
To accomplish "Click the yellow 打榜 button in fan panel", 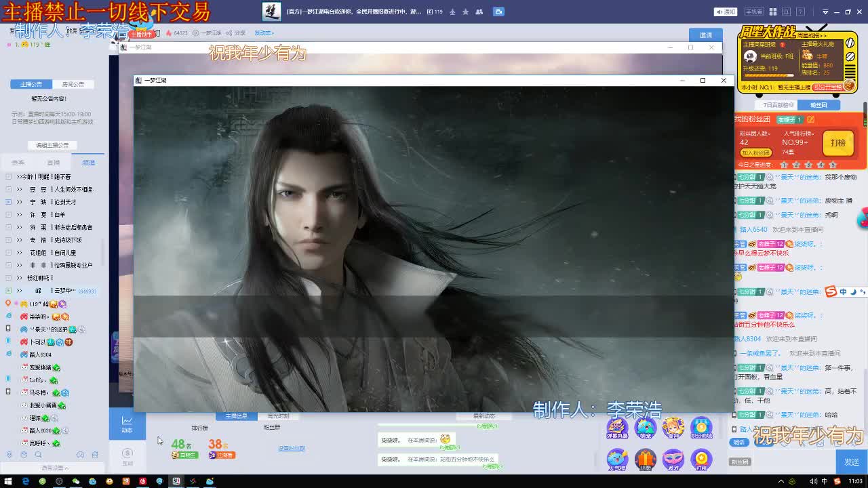I will (x=838, y=143).
